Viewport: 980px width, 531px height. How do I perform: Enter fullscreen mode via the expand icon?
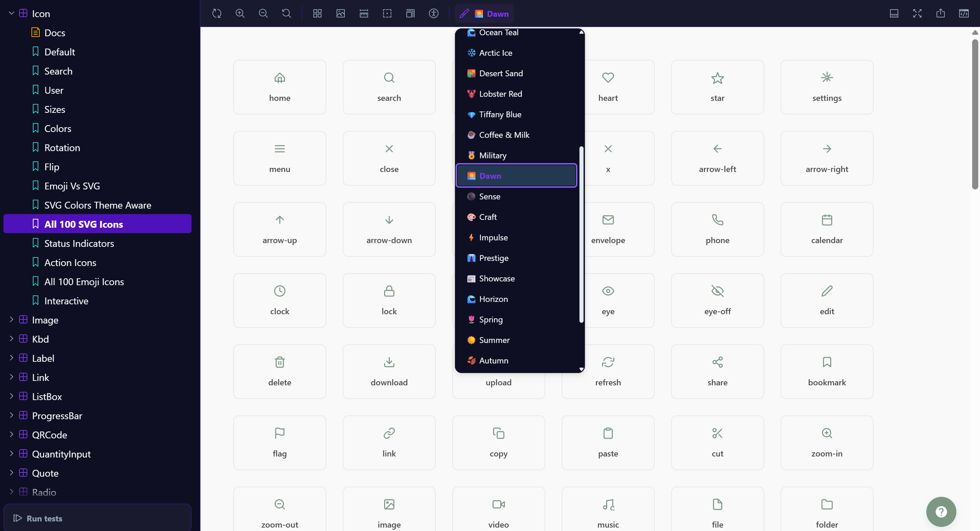tap(917, 13)
